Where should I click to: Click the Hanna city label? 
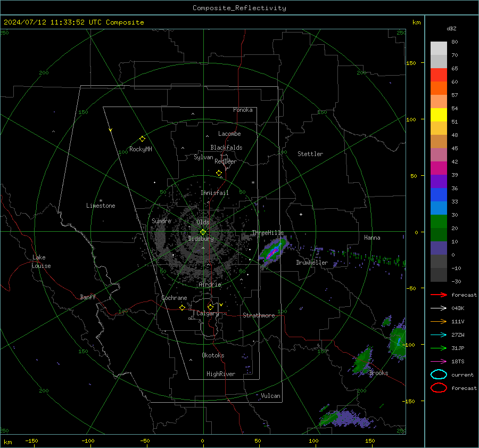372,238
